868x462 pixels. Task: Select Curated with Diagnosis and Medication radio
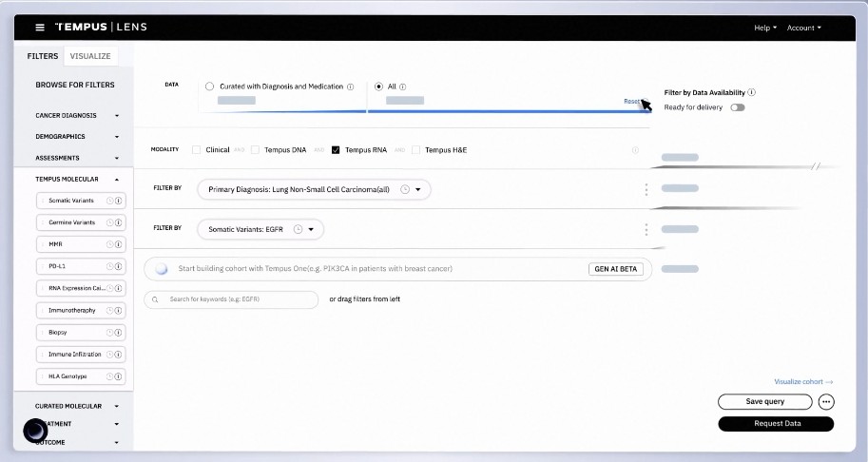click(209, 87)
